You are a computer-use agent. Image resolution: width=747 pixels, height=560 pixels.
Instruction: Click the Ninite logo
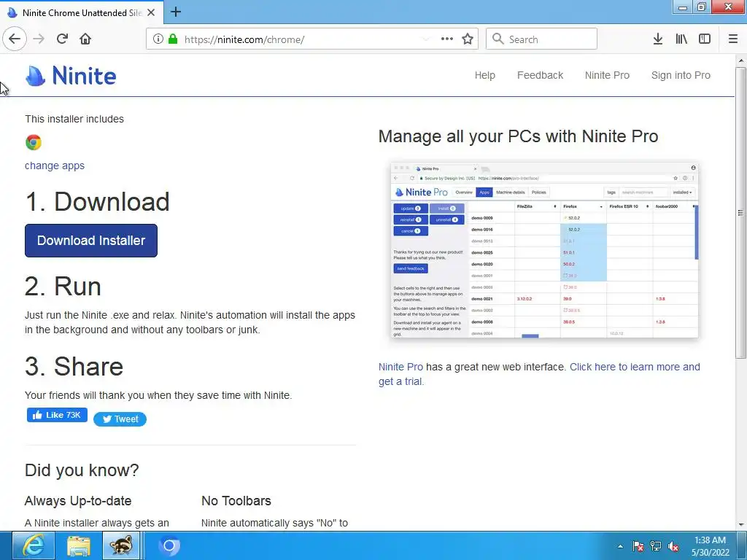(71, 76)
